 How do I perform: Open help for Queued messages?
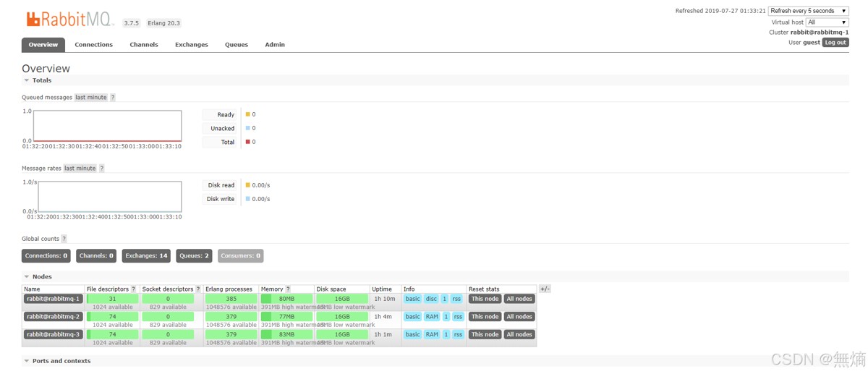pyautogui.click(x=113, y=98)
